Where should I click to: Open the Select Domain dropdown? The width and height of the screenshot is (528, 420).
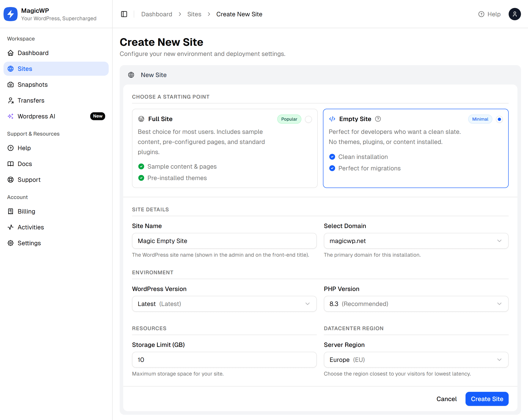click(x=416, y=241)
